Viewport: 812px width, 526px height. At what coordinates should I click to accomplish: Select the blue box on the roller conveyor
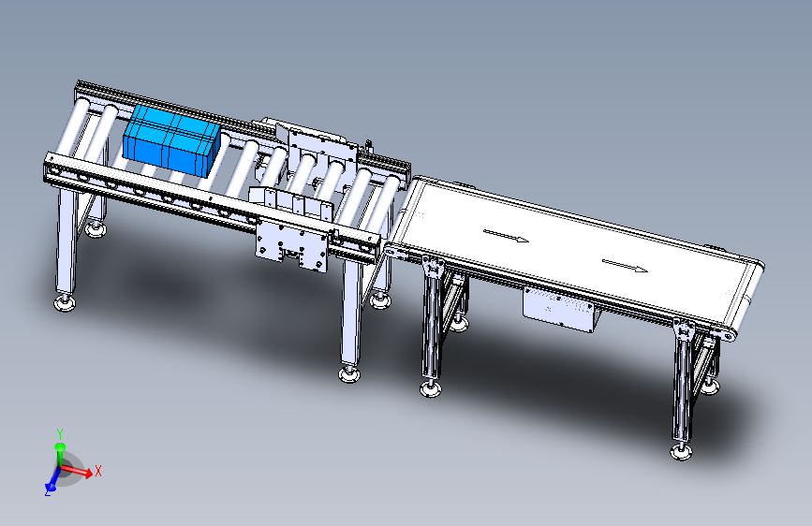point(171,140)
